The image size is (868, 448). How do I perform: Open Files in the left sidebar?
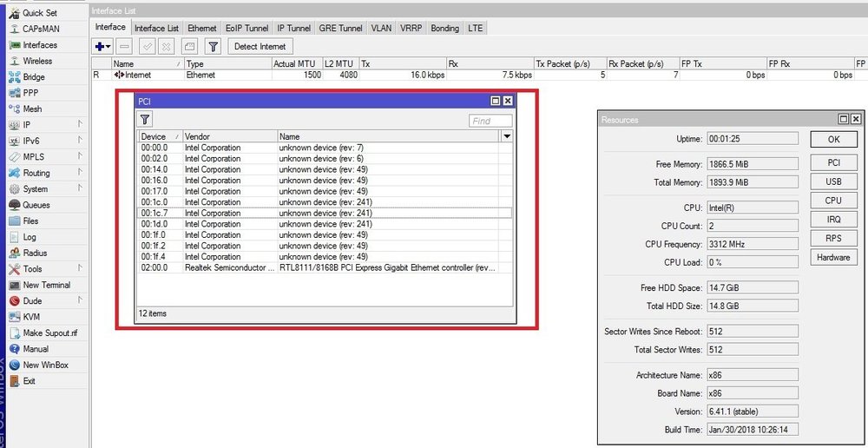(30, 221)
